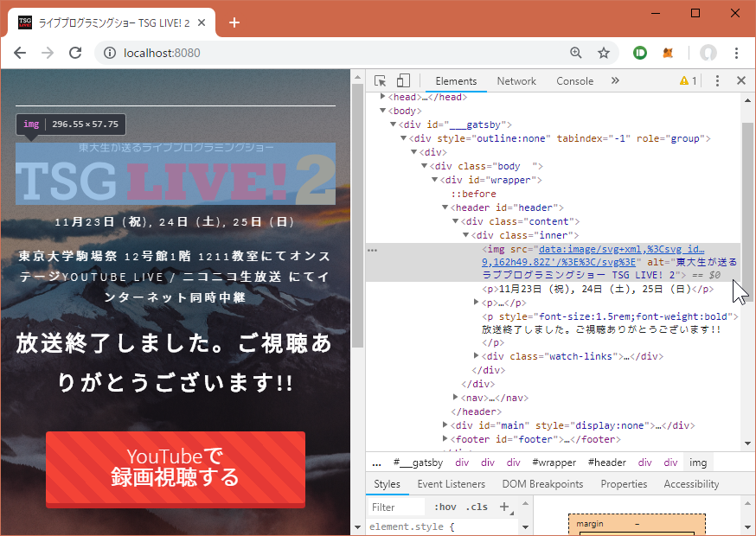The height and width of the screenshot is (536, 756).
Task: Expand the div id main node
Action: coord(445,425)
